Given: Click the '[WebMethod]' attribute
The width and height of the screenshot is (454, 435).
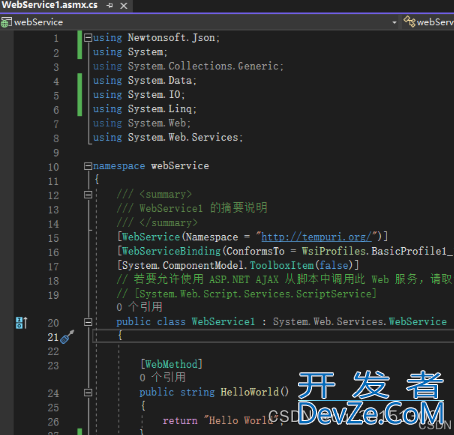Looking at the screenshot, I should tap(171, 364).
